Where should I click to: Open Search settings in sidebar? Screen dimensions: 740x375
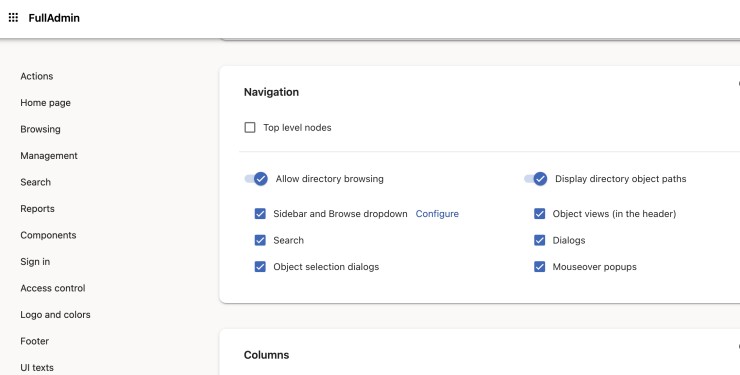point(35,182)
